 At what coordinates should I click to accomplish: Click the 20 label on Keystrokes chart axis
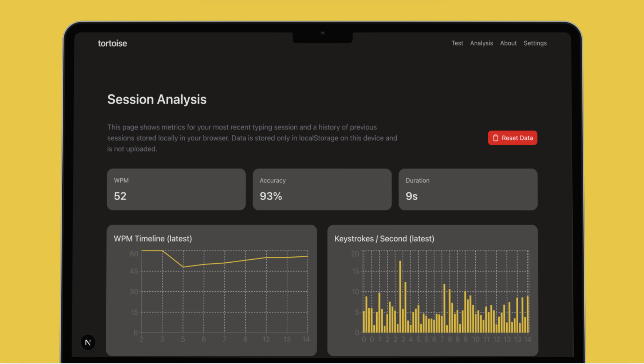(355, 254)
